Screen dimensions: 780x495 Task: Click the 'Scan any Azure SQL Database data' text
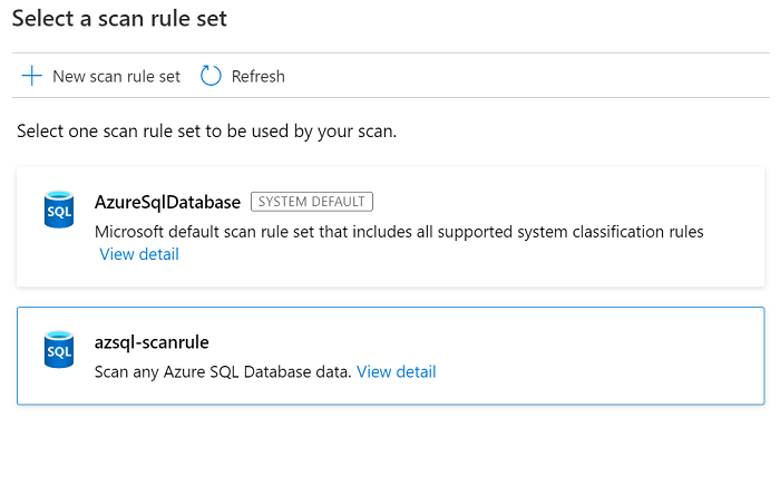click(x=222, y=372)
